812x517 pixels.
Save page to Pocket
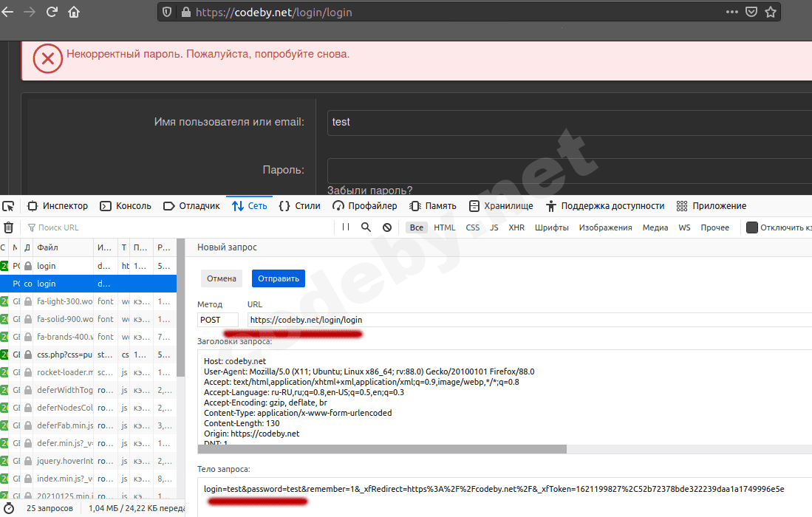point(751,12)
